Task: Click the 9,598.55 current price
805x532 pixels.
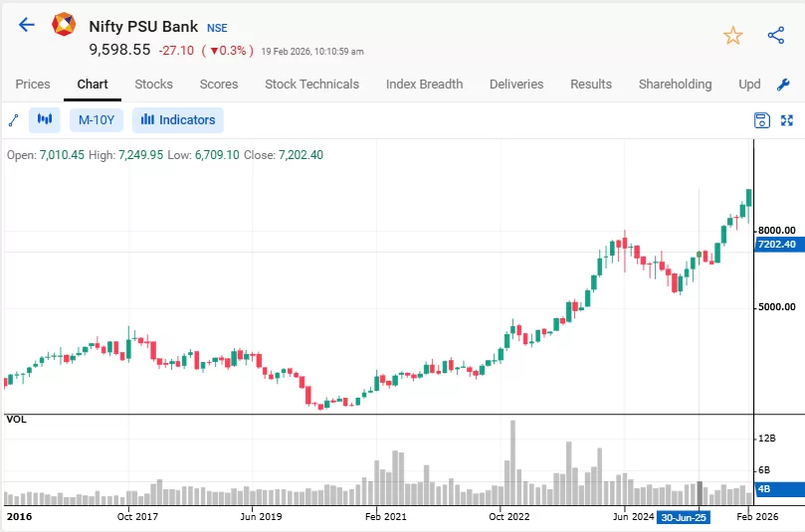Action: pyautogui.click(x=119, y=50)
